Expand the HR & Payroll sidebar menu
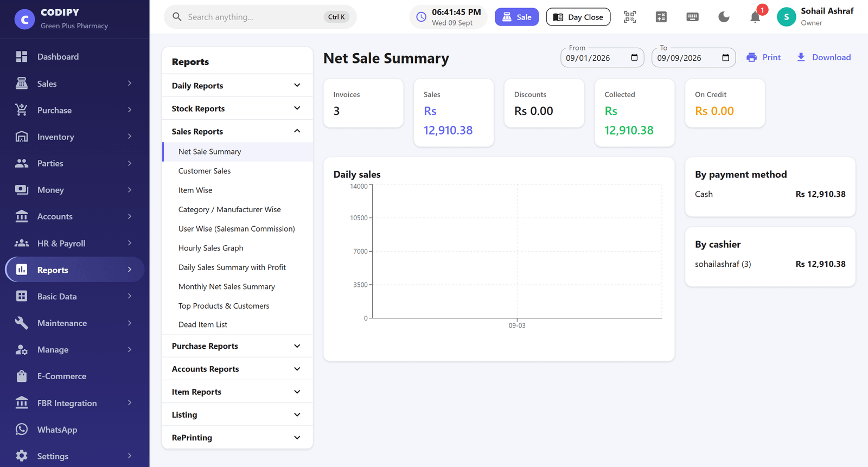This screenshot has height=467, width=868. (75, 244)
